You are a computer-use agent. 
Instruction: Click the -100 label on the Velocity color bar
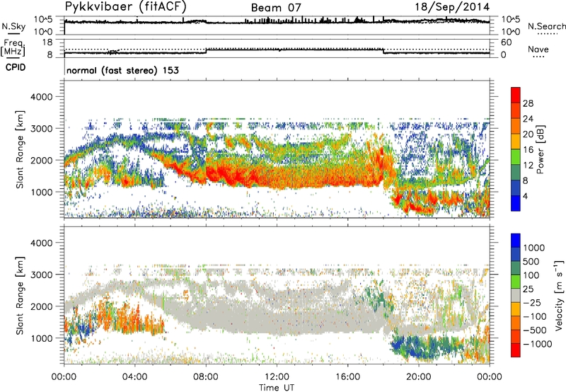[535, 316]
